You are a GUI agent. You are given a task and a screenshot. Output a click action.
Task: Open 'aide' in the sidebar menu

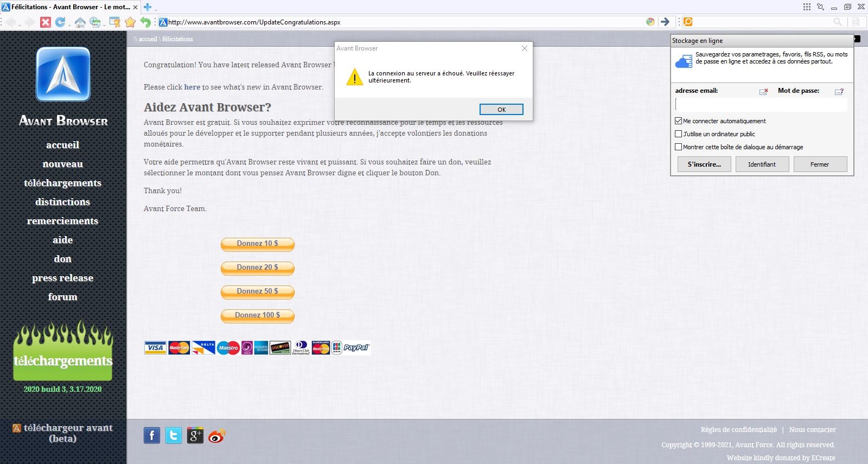63,240
